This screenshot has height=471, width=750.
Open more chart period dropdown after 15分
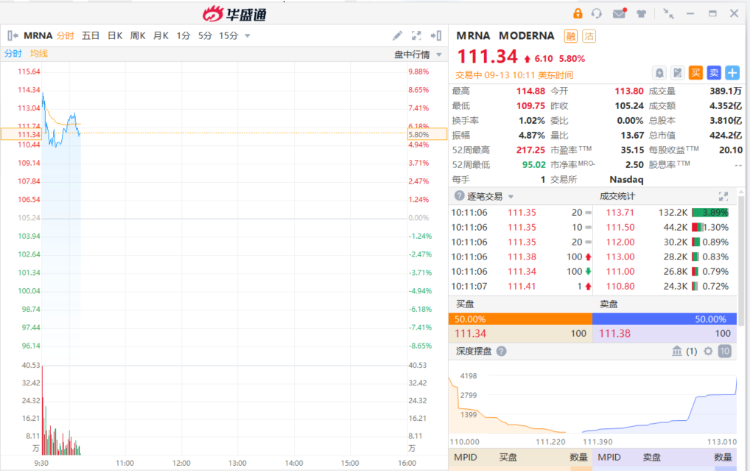click(x=247, y=36)
